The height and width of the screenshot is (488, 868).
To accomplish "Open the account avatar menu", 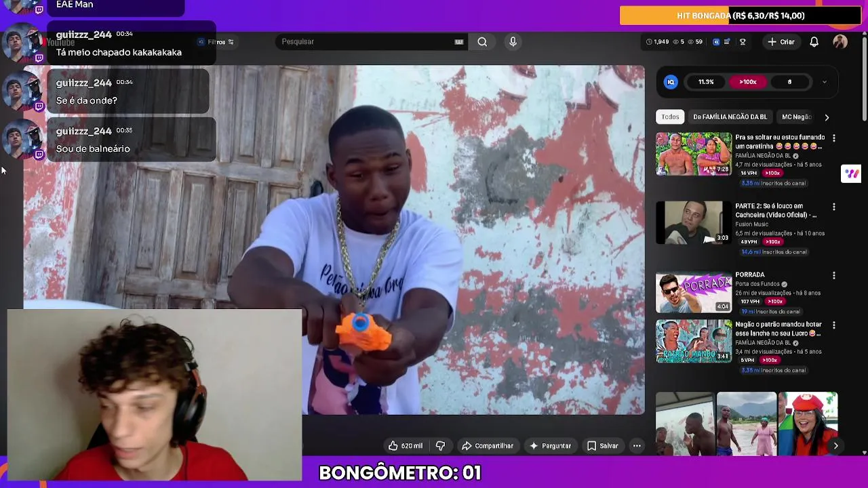I will [840, 42].
